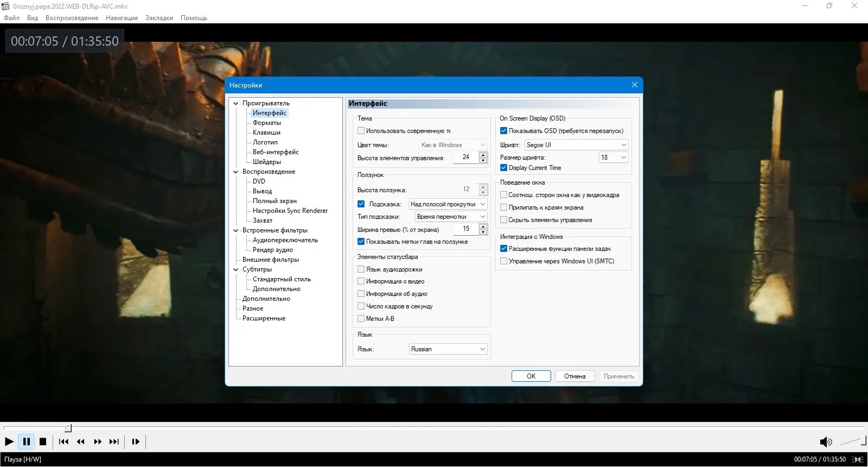Minimize the main player window

click(805, 6)
